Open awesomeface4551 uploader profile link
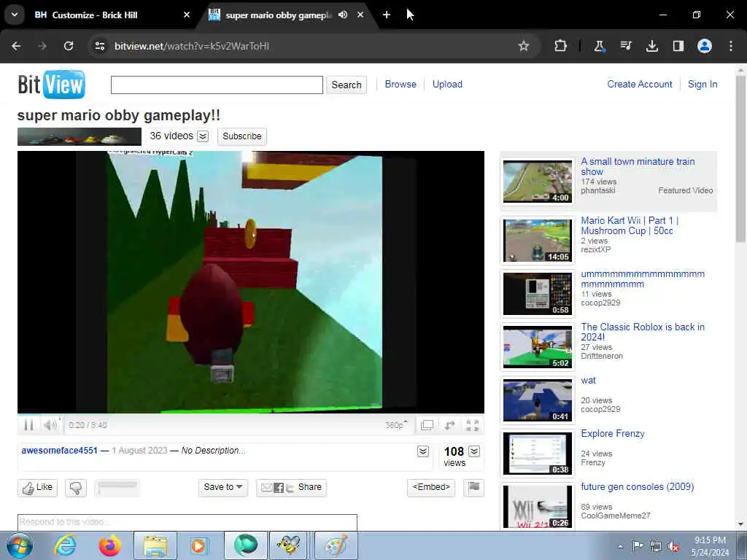 tap(60, 451)
